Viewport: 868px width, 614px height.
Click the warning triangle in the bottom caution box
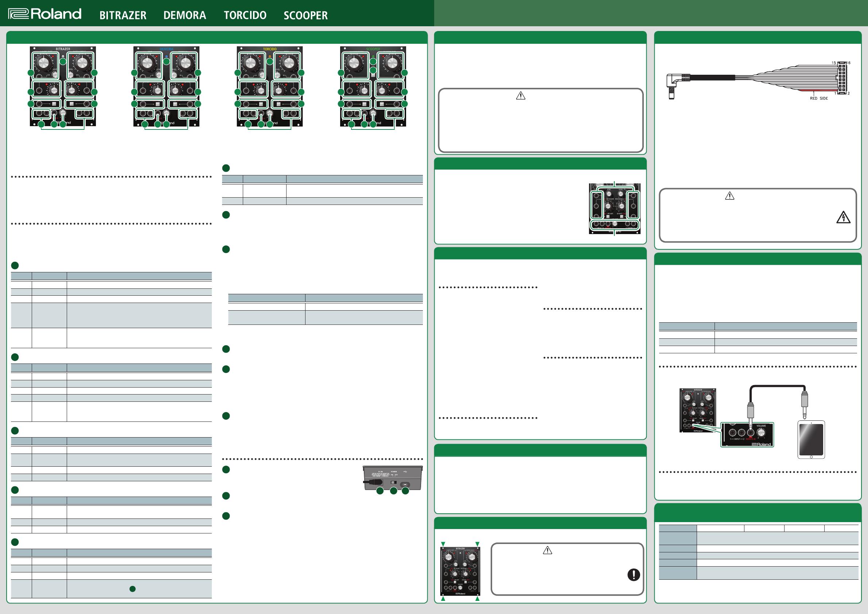pyautogui.click(x=548, y=551)
